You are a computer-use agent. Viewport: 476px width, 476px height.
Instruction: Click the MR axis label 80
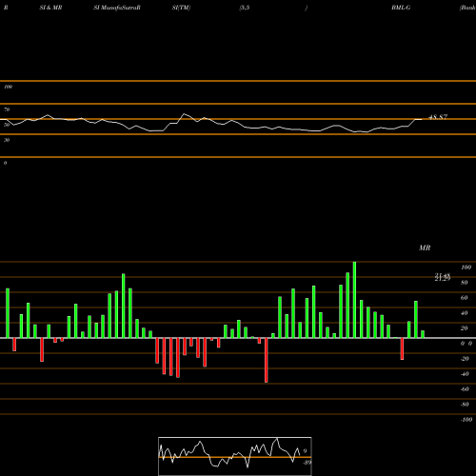point(465,283)
